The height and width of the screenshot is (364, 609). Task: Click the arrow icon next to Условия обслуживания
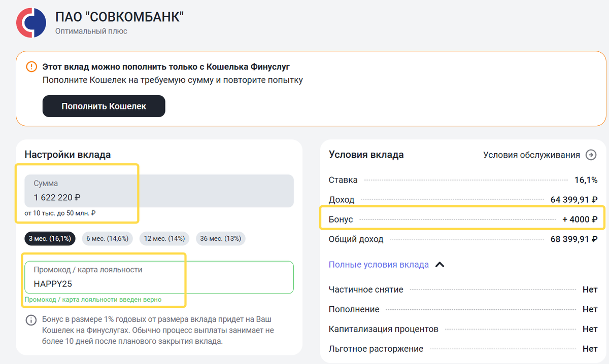coord(591,155)
